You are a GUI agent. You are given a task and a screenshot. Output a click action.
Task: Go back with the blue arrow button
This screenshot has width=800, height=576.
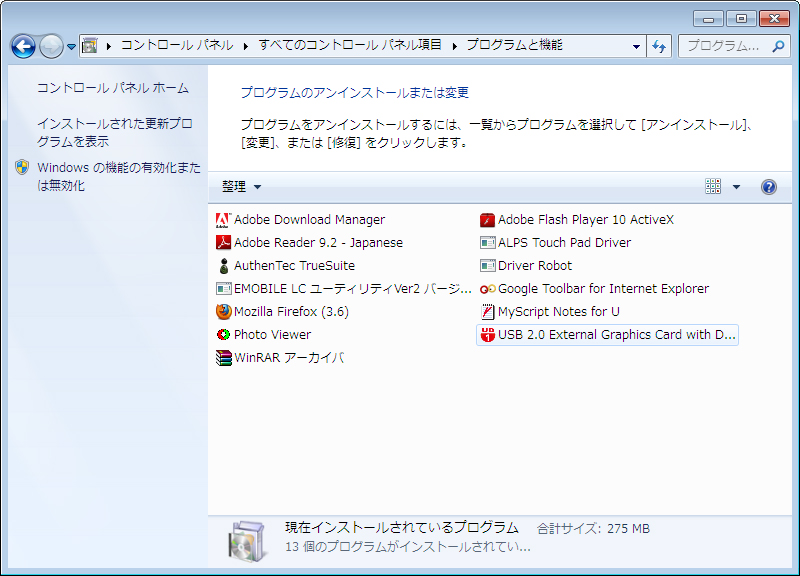[x=23, y=47]
